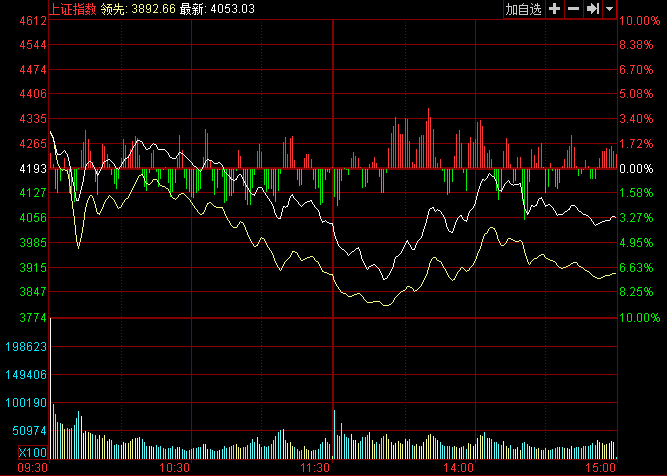This screenshot has height=476, width=667.
Task: Click the 加自选 button
Action: point(523,9)
